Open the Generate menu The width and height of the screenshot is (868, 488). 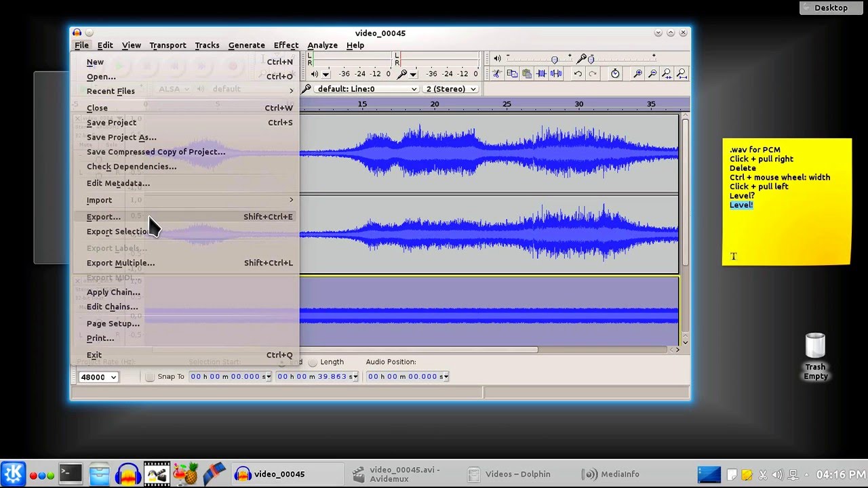coord(246,45)
